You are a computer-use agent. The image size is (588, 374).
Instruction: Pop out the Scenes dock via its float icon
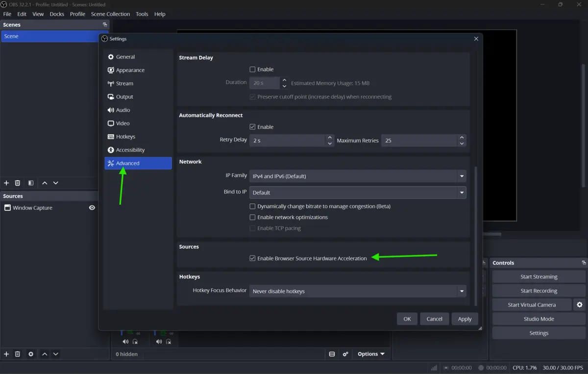coord(104,25)
